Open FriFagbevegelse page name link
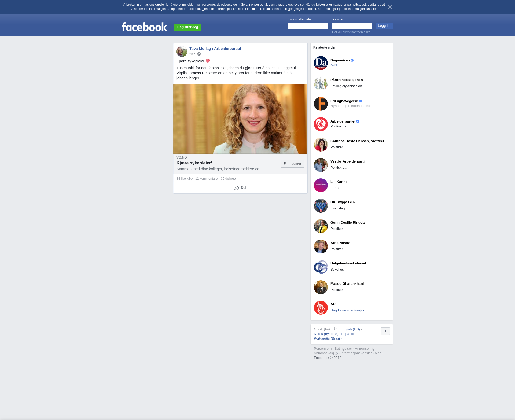Viewport: 515px width, 420px height. click(344, 101)
